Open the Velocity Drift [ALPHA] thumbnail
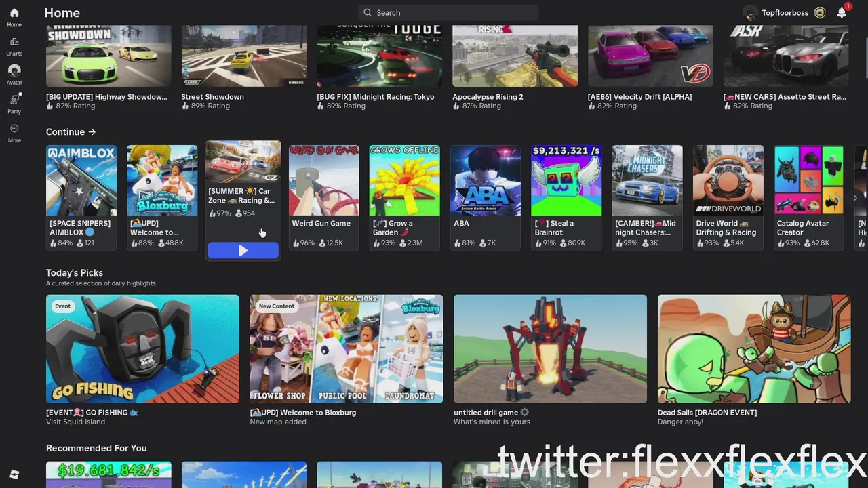Image resolution: width=868 pixels, height=488 pixels. (x=651, y=56)
